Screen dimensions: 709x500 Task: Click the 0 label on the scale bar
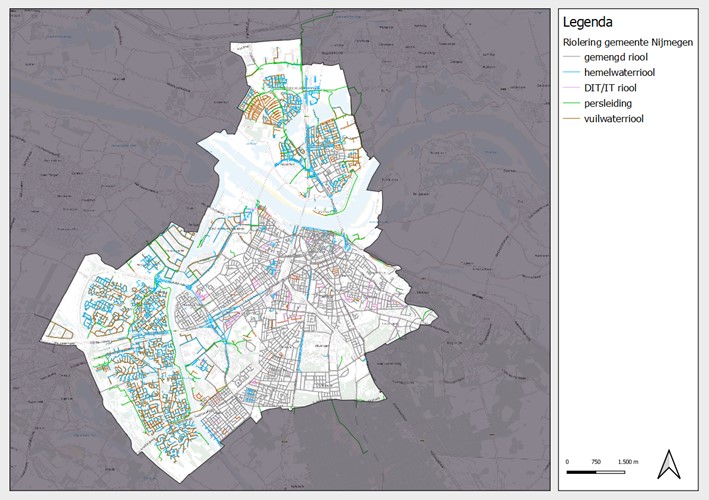point(568,461)
